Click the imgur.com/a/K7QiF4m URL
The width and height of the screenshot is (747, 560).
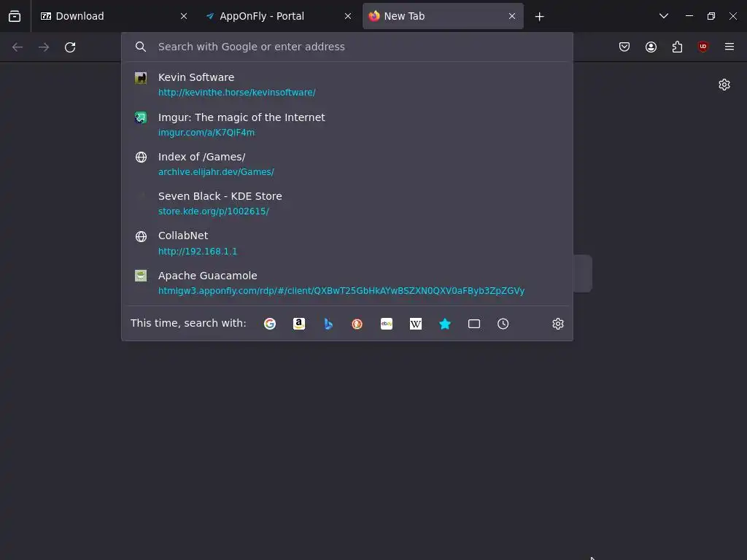pyautogui.click(x=206, y=133)
